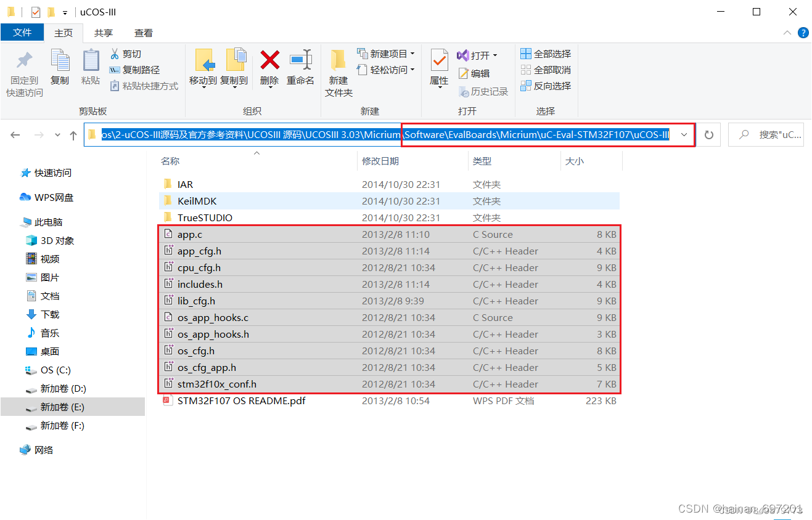Open recent locations dropdown arrow
Viewport: 812px width, 520px height.
point(58,135)
